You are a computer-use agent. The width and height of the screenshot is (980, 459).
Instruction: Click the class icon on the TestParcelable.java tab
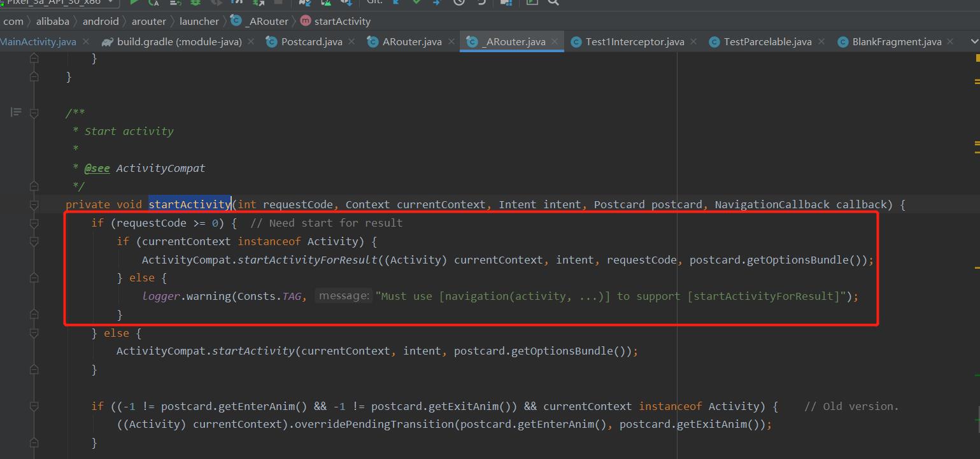coord(714,42)
